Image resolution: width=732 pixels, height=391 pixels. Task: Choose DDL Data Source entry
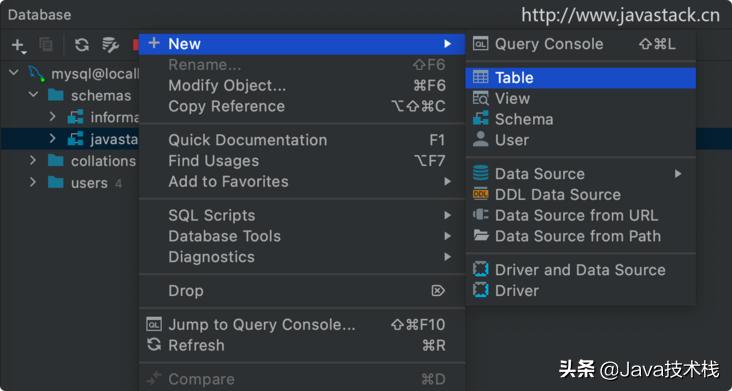point(581,195)
